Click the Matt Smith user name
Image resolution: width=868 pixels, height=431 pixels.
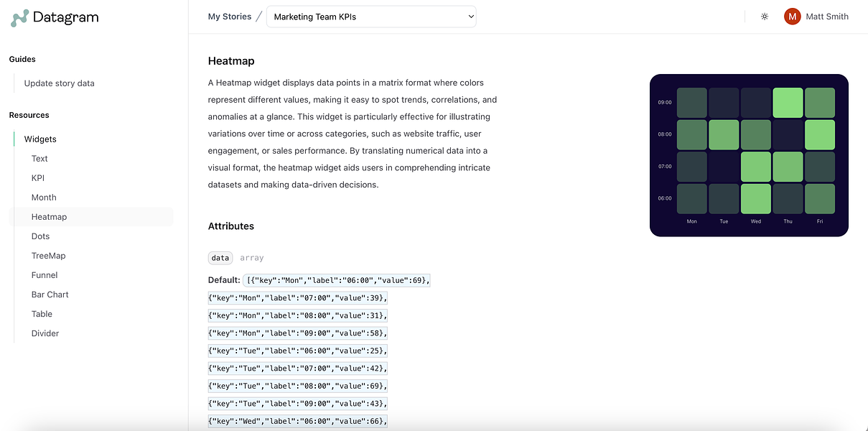[x=827, y=17]
